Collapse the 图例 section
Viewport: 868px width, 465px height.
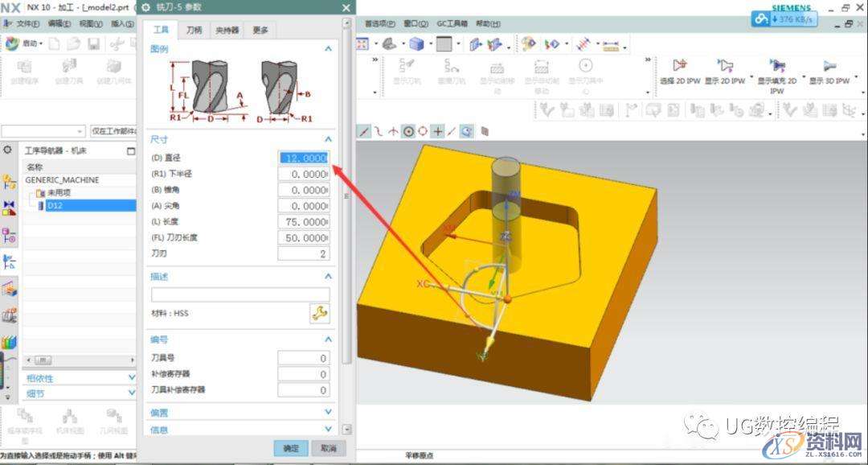(329, 48)
